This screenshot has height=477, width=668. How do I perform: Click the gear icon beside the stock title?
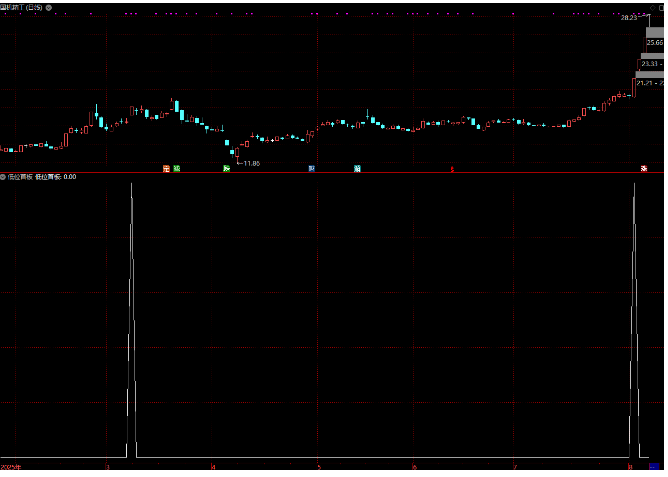(x=50, y=8)
